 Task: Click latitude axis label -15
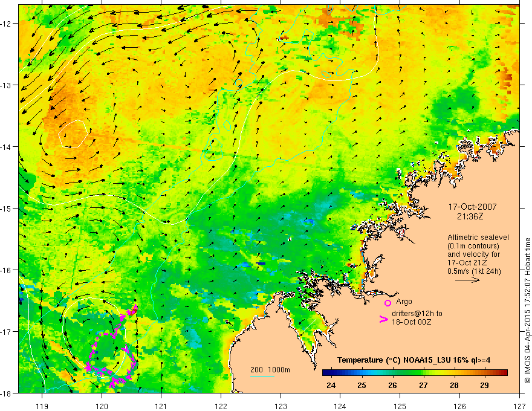click(x=7, y=208)
